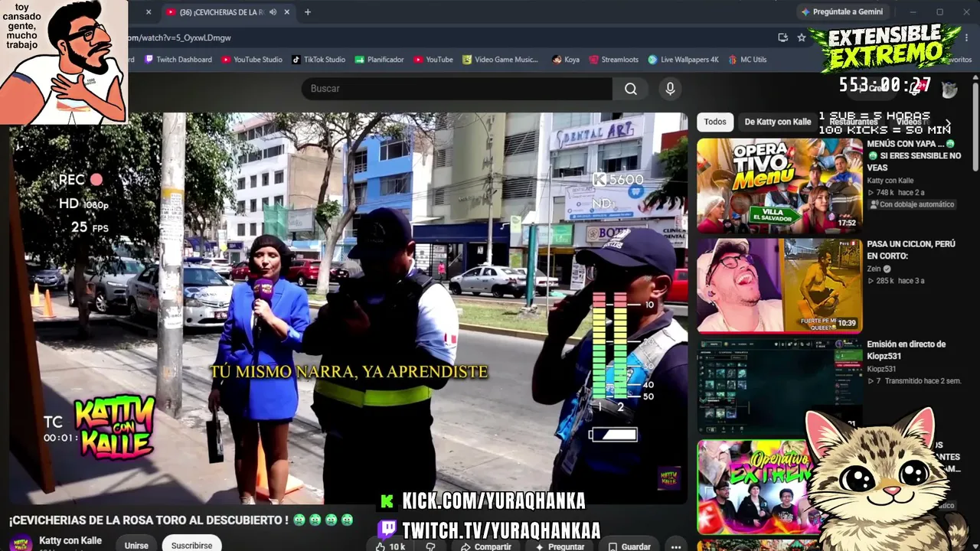Select the Restaurantes filter chip
Viewport: 980px width, 551px height.
coord(854,122)
